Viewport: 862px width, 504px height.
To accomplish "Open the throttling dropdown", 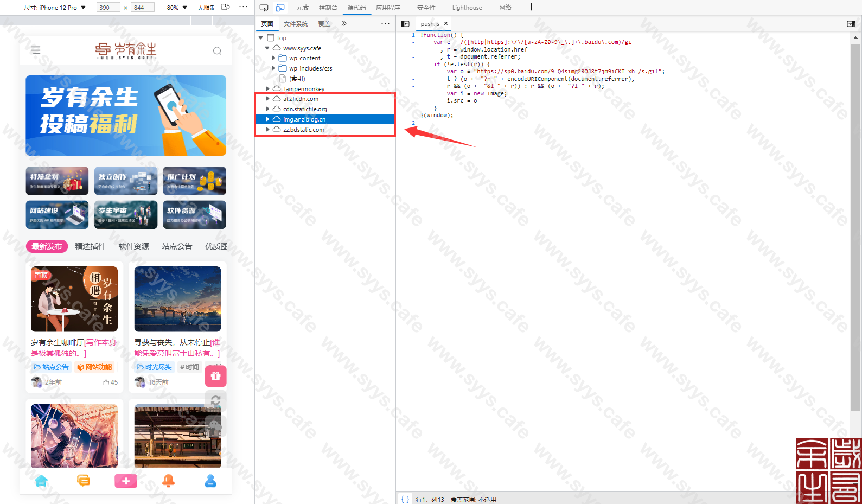I will coord(206,8).
